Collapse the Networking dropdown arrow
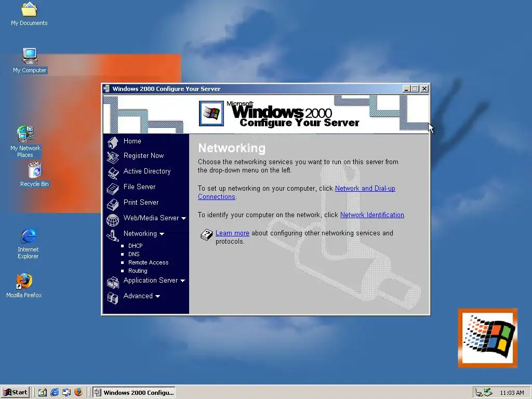This screenshot has width=532, height=399. [162, 234]
